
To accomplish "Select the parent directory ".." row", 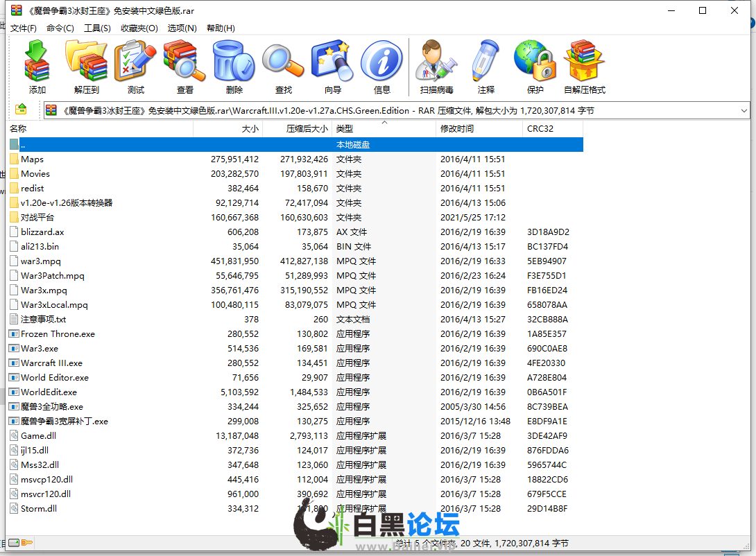I will pos(296,144).
